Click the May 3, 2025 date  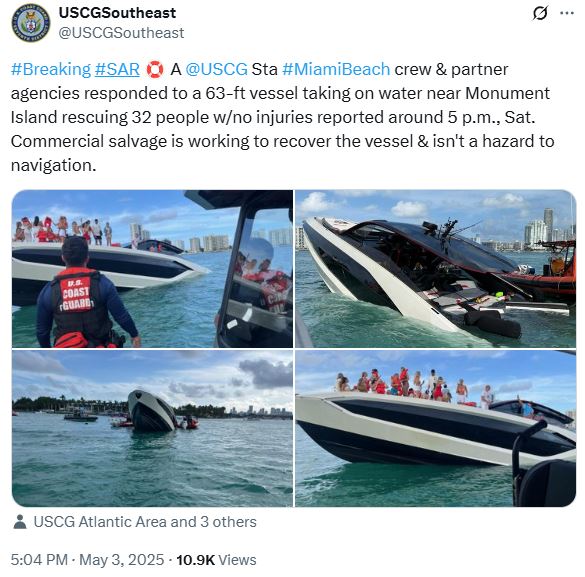click(122, 560)
